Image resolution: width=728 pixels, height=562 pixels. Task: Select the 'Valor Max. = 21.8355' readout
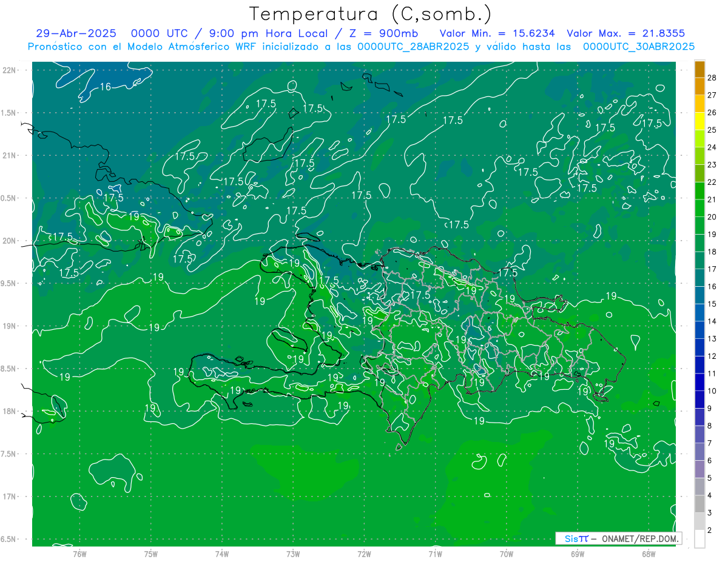click(x=625, y=33)
